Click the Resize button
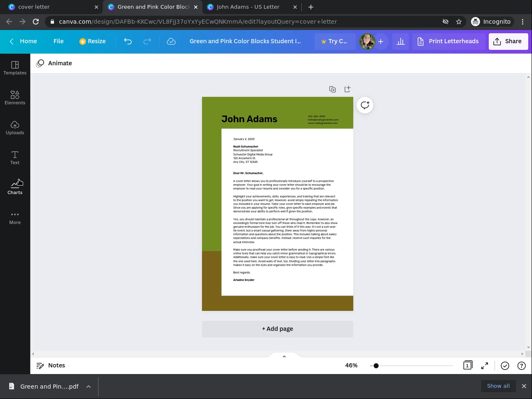532x399 pixels. (93, 41)
